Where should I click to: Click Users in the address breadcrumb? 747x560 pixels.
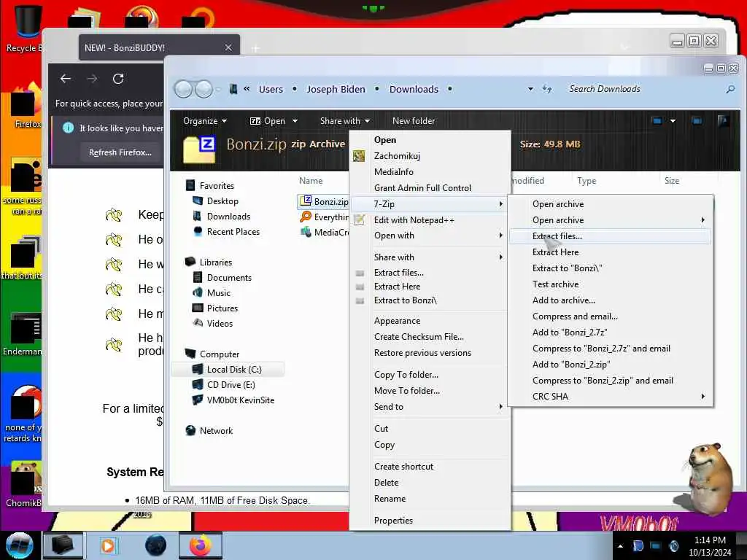pyautogui.click(x=271, y=89)
